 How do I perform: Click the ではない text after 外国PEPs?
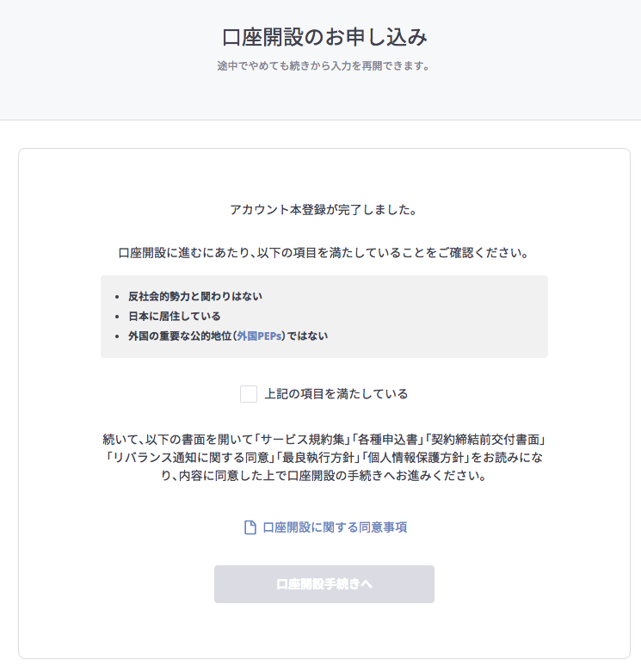tap(307, 336)
